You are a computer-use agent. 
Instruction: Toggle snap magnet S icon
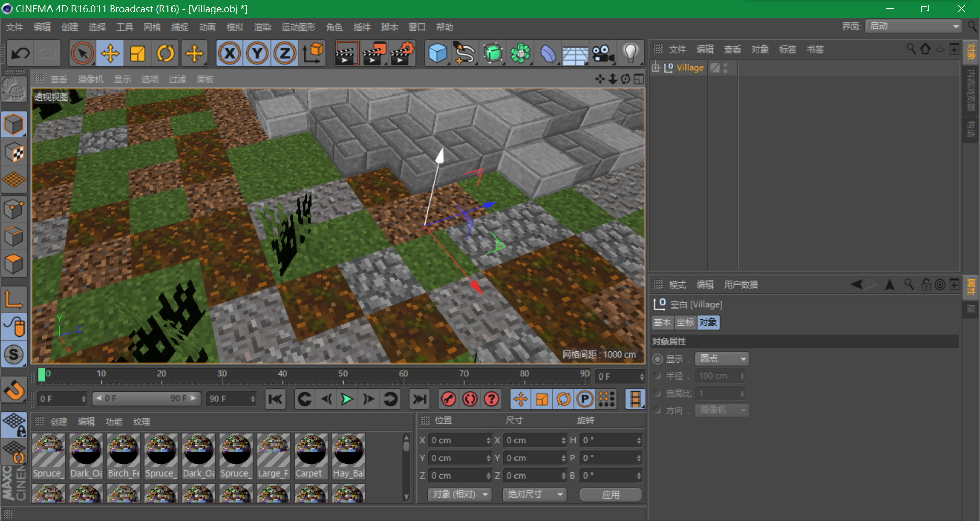tap(14, 354)
